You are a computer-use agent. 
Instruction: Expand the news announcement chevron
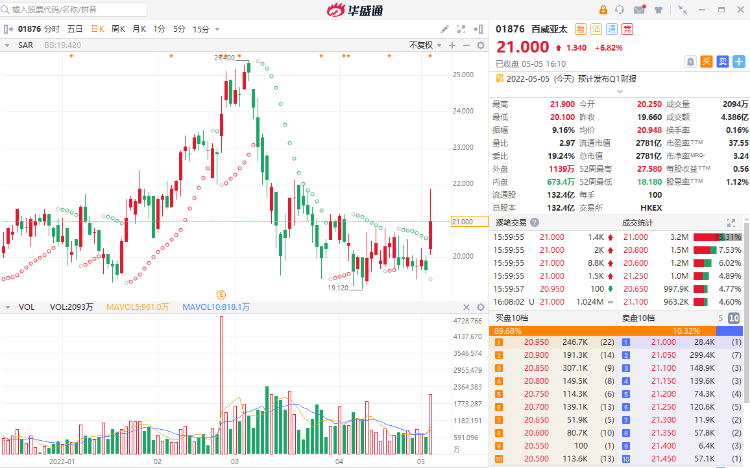[740, 78]
